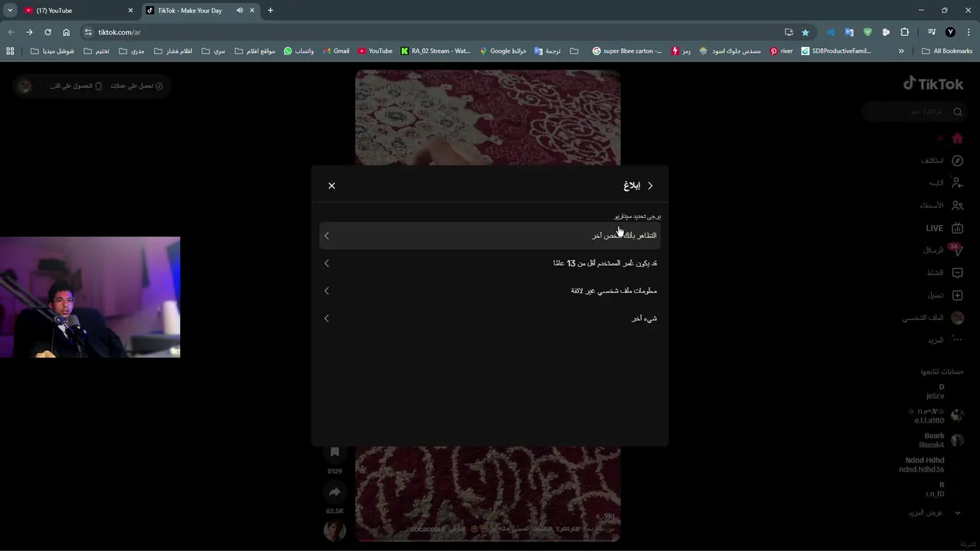This screenshot has width=980, height=551.
Task: Click the creator avatar below the share count
Action: 335,530
